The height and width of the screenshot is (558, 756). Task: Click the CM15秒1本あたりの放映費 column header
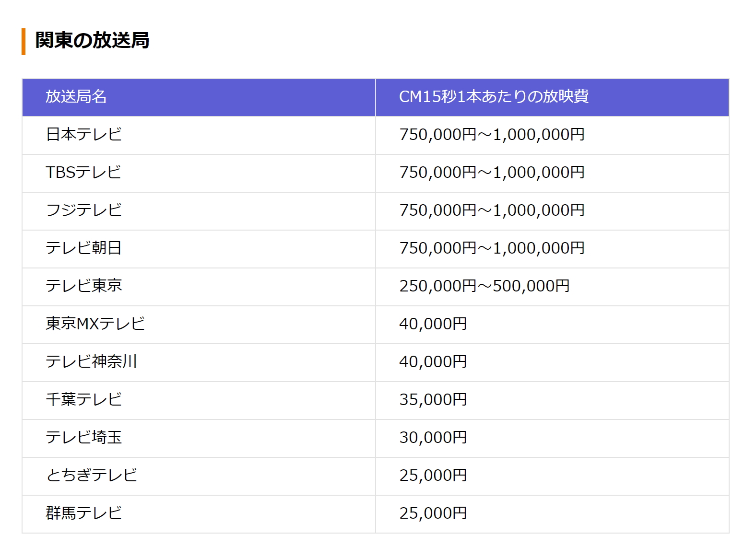[494, 97]
